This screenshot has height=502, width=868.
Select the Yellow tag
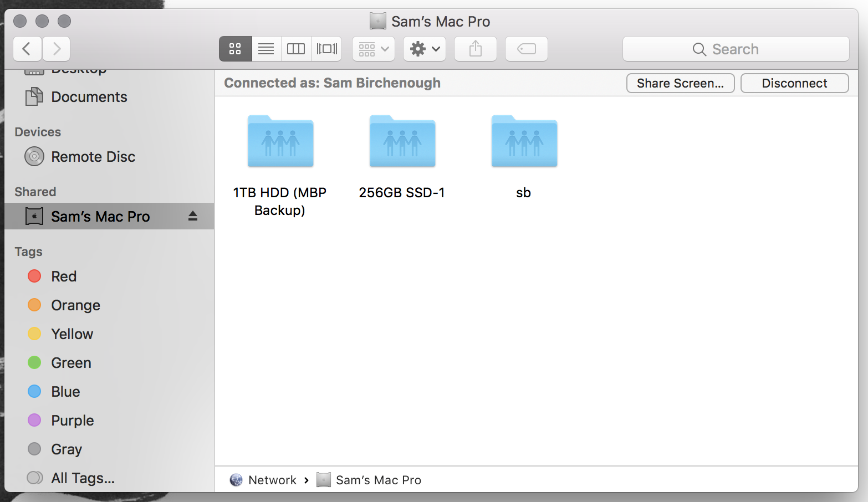pos(109,334)
